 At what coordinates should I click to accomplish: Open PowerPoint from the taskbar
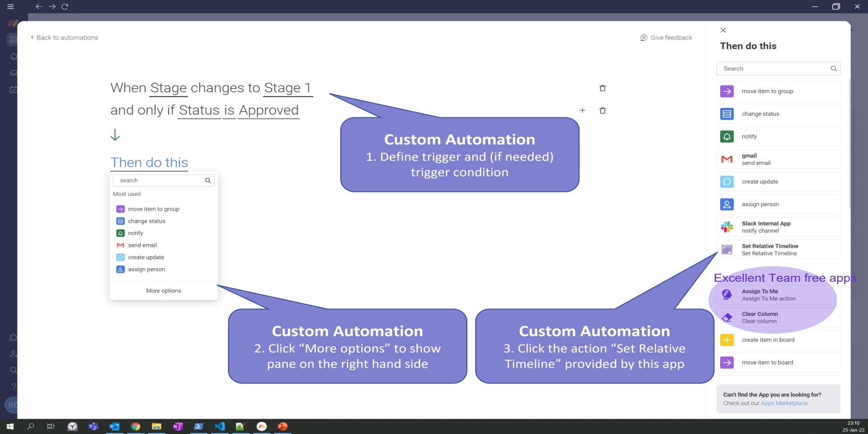tap(283, 426)
